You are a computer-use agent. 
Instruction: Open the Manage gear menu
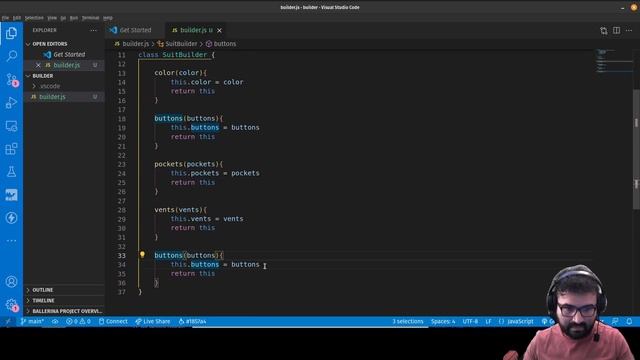tap(11, 304)
